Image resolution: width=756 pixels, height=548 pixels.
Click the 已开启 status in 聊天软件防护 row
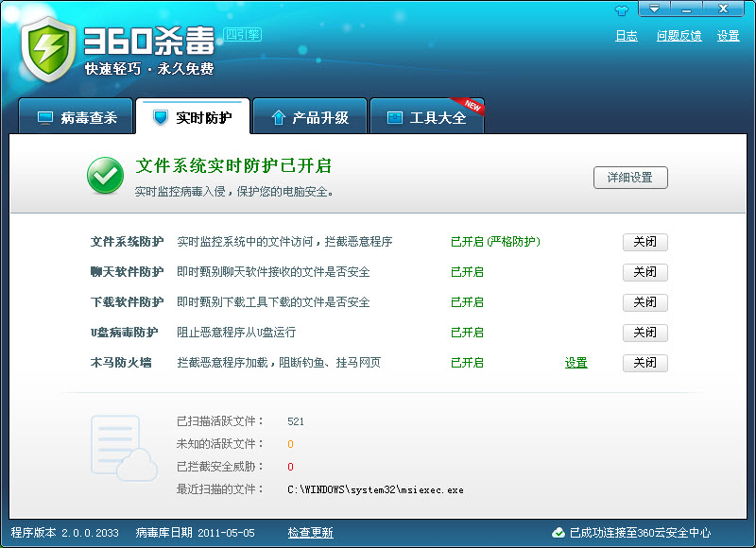point(467,272)
